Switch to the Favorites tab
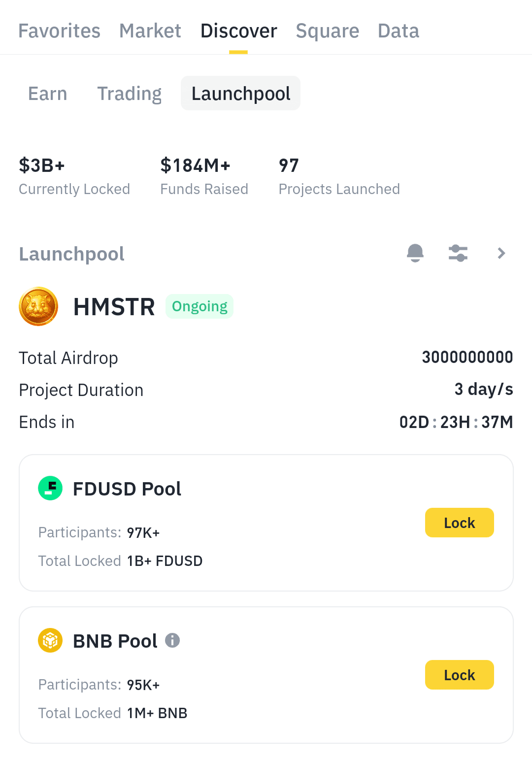The width and height of the screenshot is (532, 761). (x=59, y=31)
